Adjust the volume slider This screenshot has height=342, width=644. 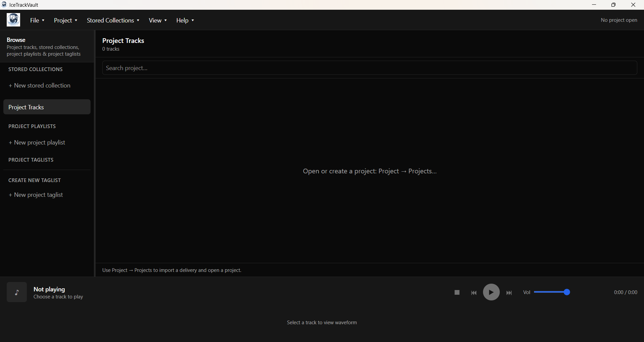[552, 292]
